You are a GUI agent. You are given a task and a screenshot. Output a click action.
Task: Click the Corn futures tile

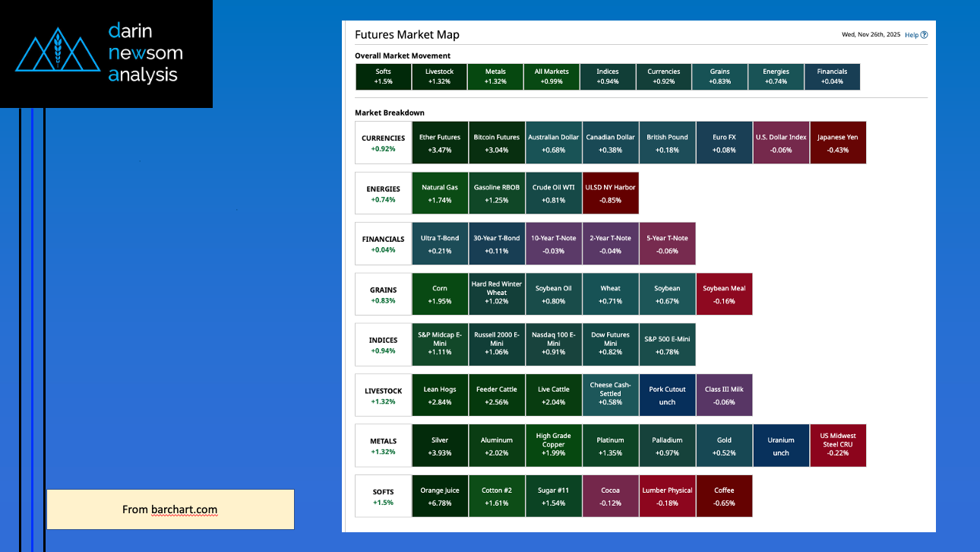point(440,294)
